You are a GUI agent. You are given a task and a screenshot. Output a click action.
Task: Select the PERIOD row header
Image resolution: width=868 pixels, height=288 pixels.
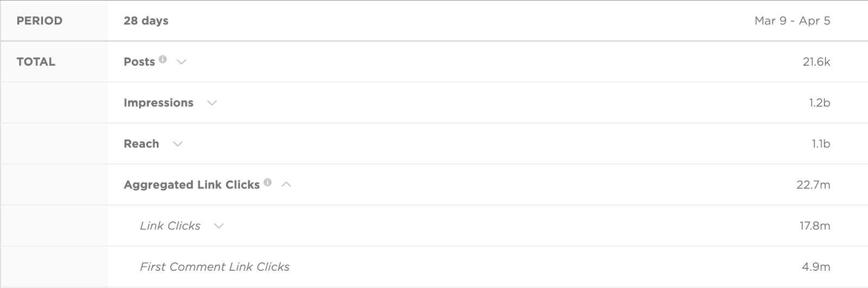[40, 21]
